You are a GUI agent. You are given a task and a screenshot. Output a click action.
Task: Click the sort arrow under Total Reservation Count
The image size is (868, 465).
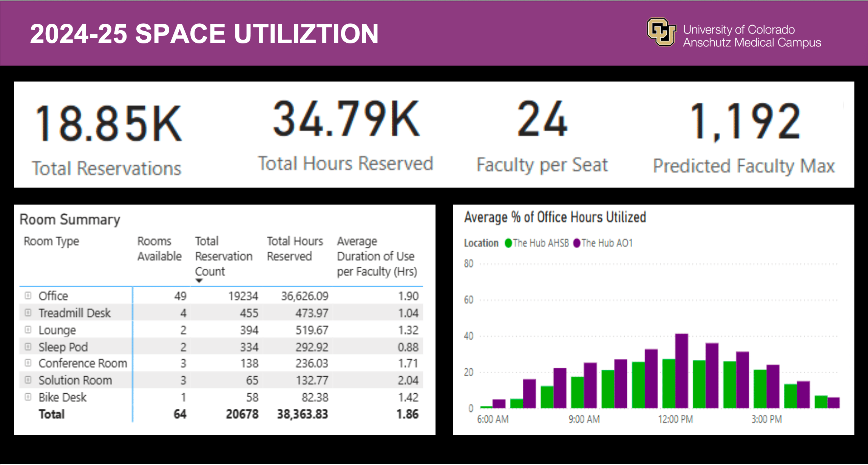pyautogui.click(x=199, y=281)
